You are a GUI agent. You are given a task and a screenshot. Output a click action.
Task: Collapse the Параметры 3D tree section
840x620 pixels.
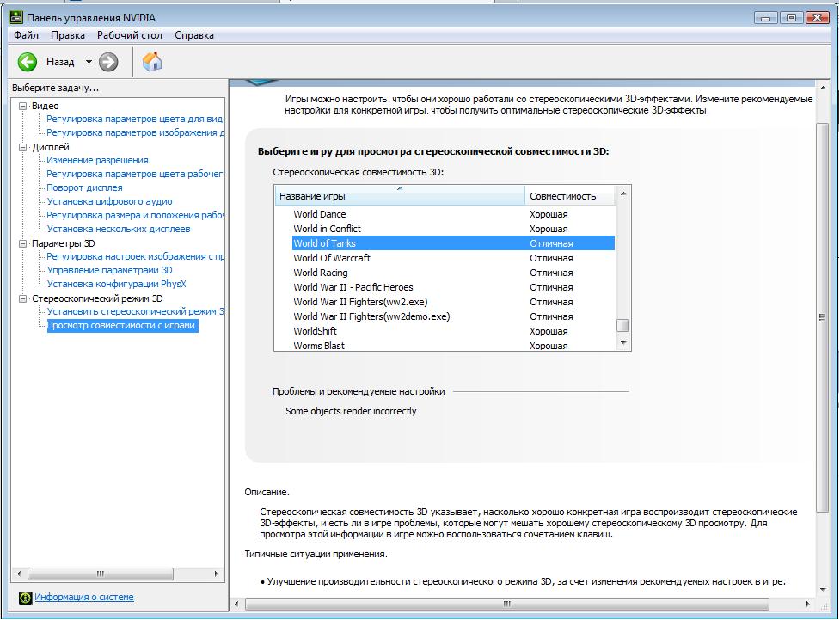(23, 243)
